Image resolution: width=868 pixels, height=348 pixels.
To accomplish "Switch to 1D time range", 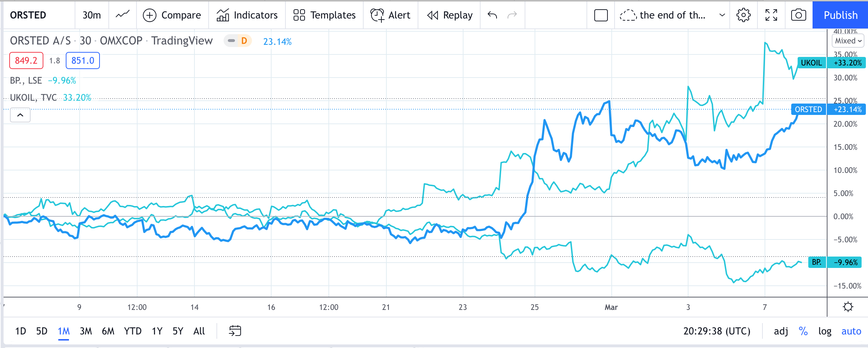I will tap(21, 331).
